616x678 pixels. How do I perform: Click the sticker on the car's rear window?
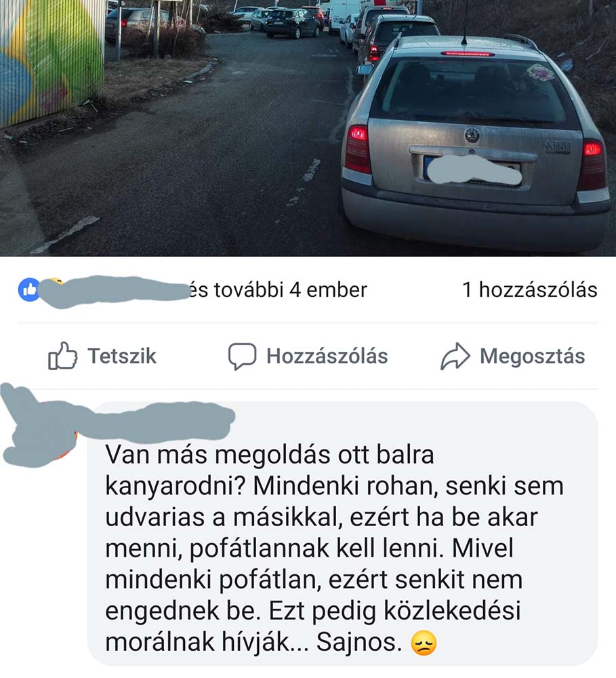coord(540,72)
